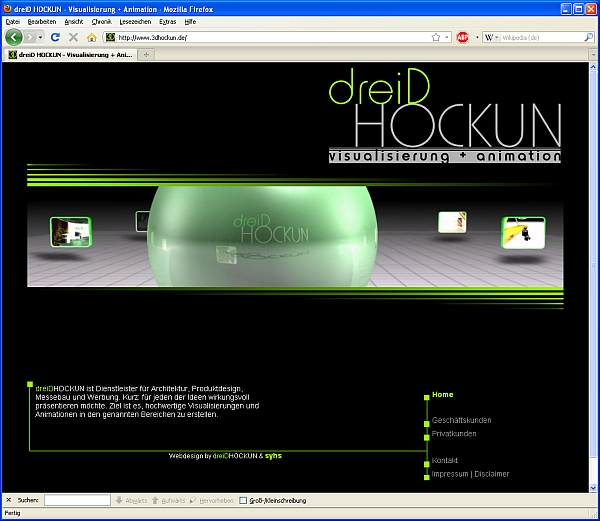
Task: Click the Abwärts find next button
Action: [x=131, y=500]
